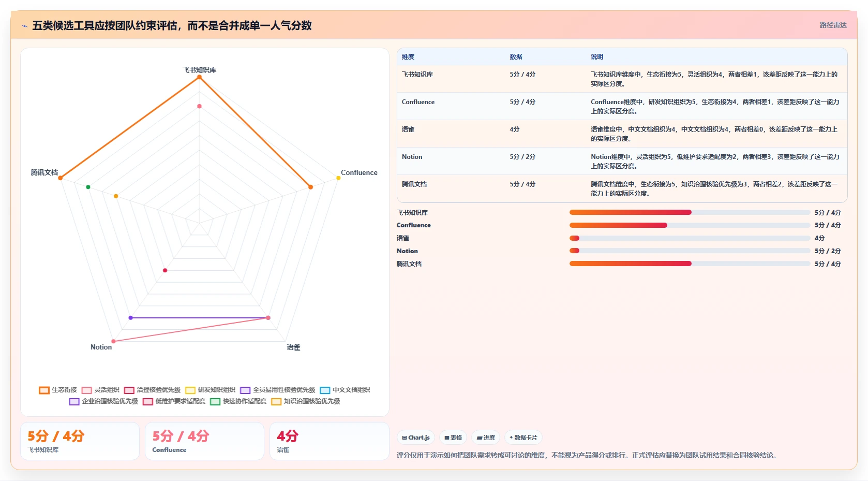This screenshot has width=868, height=481.
Task: Click the 飞书知识库 radar axis label
Action: pos(199,70)
